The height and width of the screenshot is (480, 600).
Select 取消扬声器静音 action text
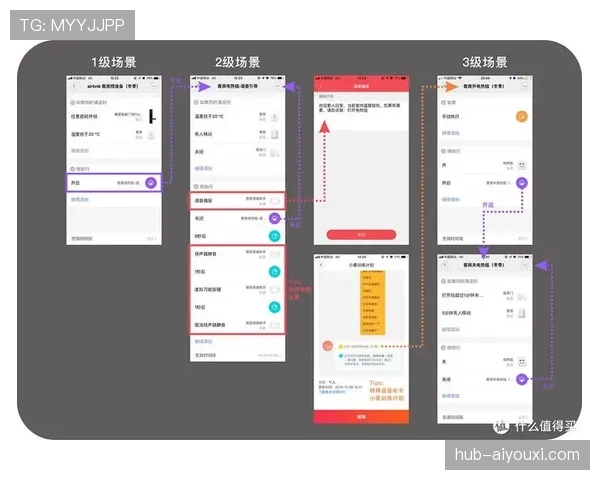pyautogui.click(x=210, y=325)
